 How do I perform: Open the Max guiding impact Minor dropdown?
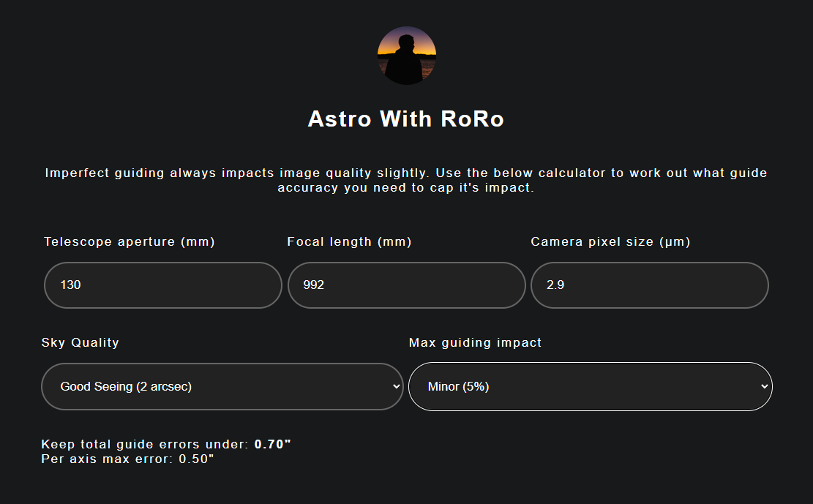(591, 386)
